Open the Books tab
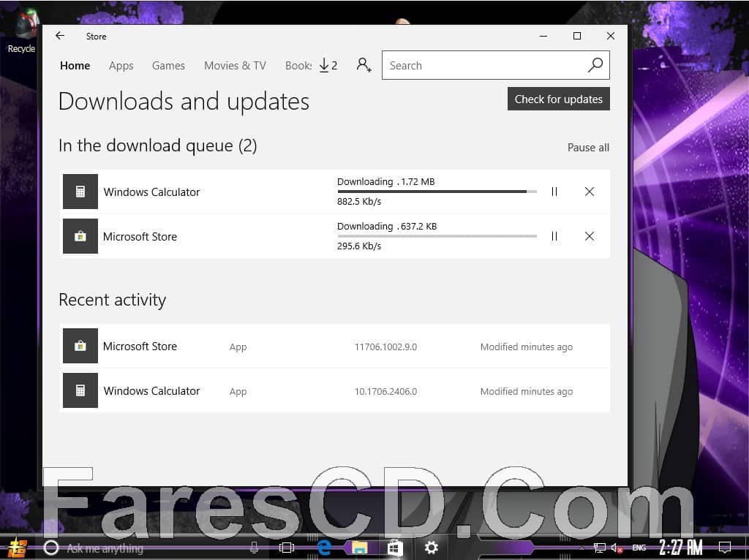The image size is (749, 560). click(x=298, y=65)
